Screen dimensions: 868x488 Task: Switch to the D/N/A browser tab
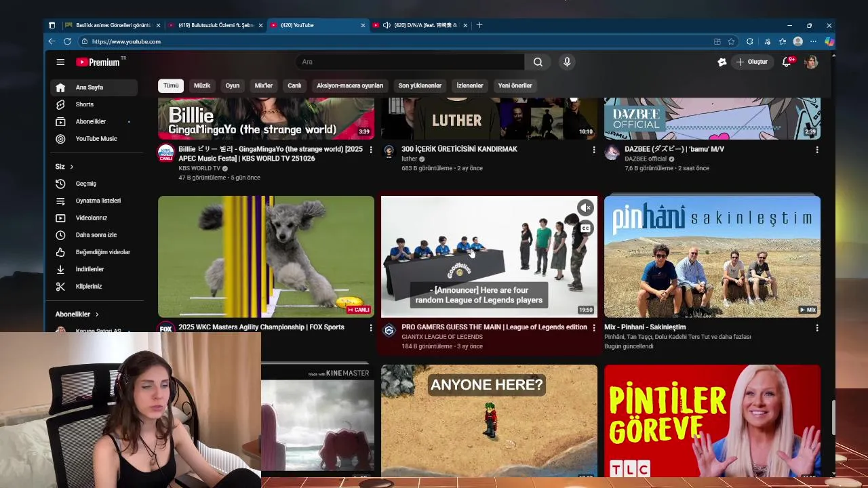pos(420,25)
